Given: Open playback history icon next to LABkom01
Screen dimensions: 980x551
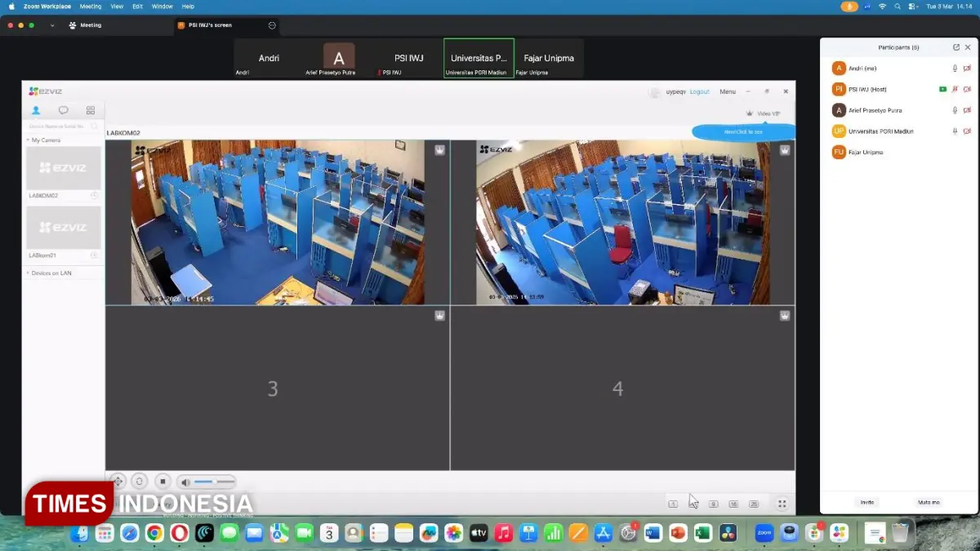Looking at the screenshot, I should pos(94,256).
